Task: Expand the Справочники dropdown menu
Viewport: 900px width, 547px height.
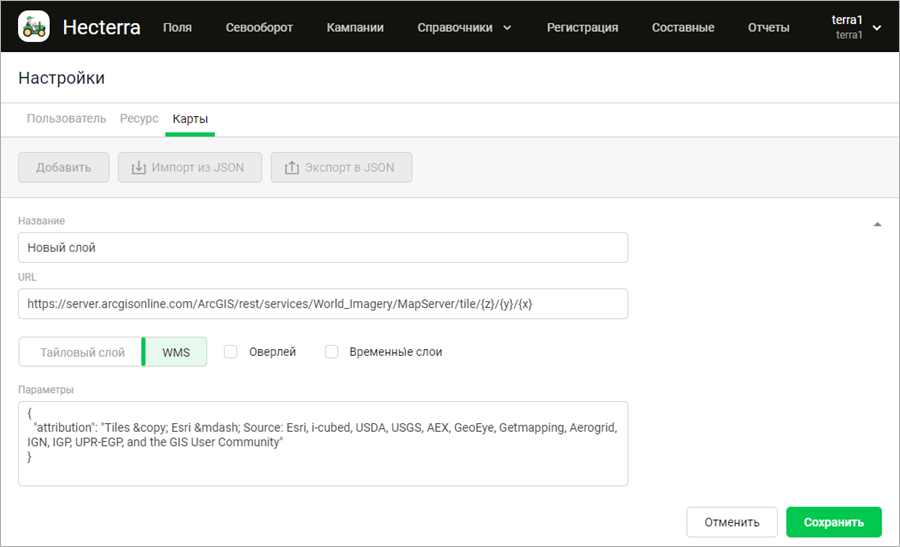Action: [464, 28]
